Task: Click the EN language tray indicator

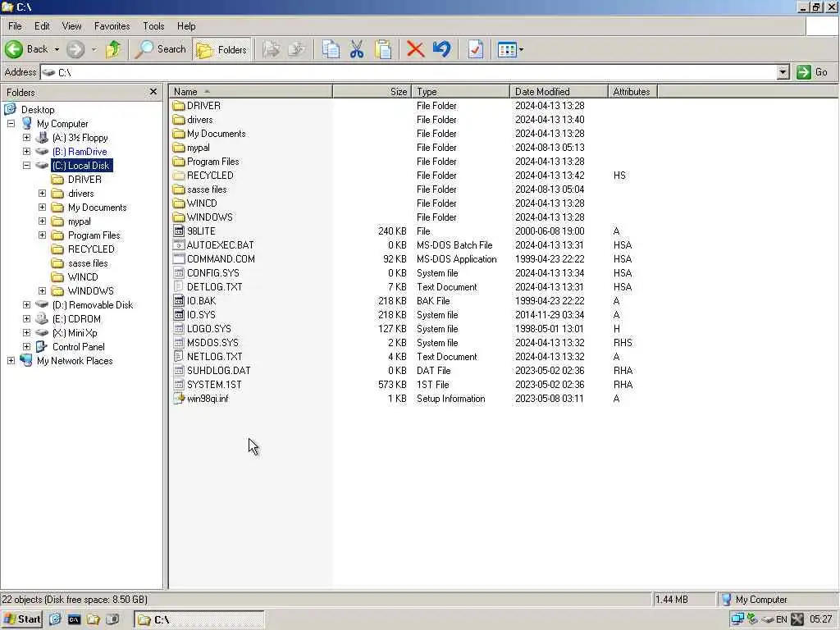Action: coord(782,619)
